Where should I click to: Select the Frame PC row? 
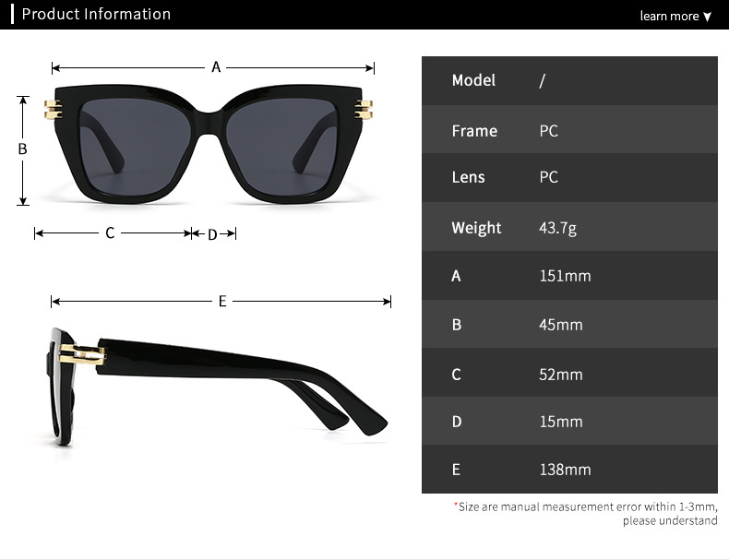coord(569,130)
